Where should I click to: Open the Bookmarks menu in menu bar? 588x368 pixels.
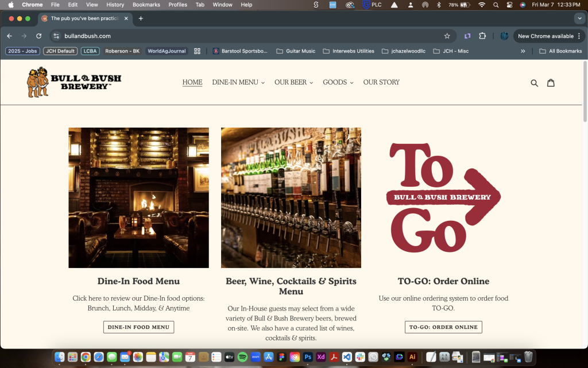(146, 5)
